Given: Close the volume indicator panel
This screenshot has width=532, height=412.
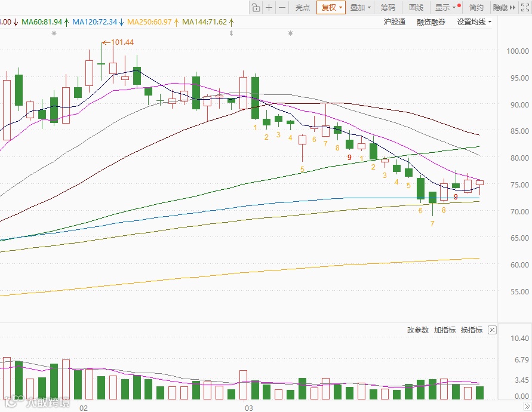Looking at the screenshot, I should [x=493, y=330].
